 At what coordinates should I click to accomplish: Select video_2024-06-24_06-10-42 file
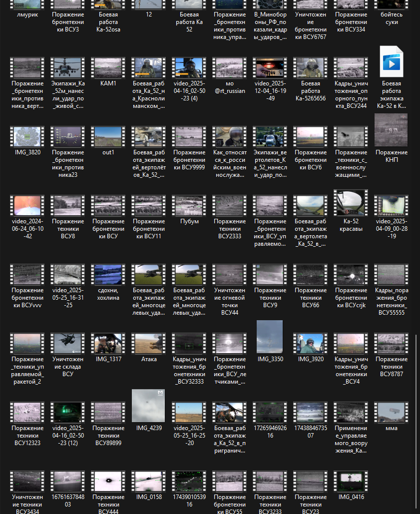[x=27, y=217]
